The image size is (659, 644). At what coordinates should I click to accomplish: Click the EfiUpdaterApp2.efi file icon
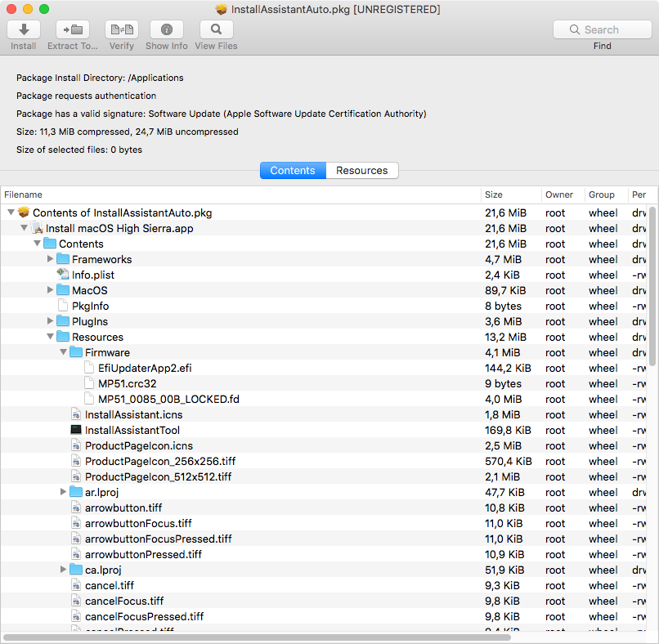point(88,368)
